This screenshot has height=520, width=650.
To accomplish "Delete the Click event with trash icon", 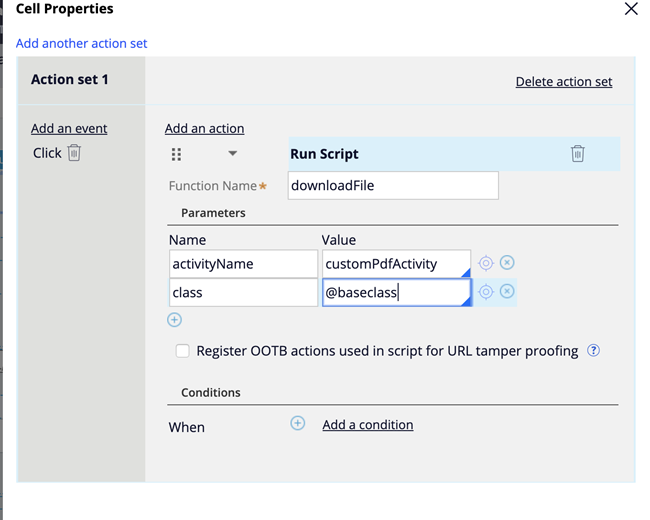I will (x=74, y=153).
